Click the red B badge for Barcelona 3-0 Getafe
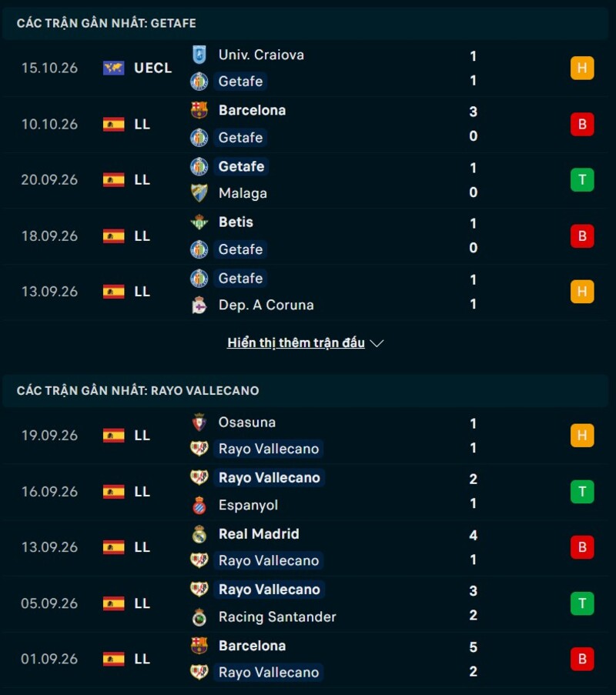This screenshot has height=695, width=616. point(582,124)
